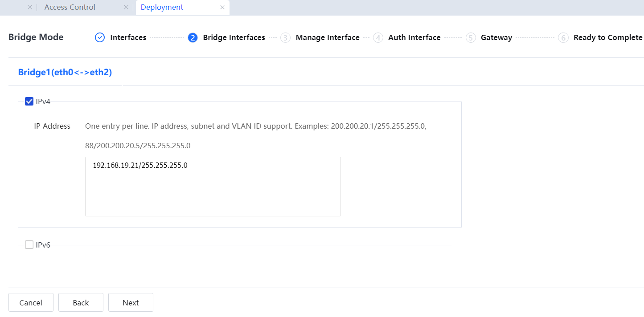Enable the IPv6 checkbox
The width and height of the screenshot is (644, 317).
point(29,245)
